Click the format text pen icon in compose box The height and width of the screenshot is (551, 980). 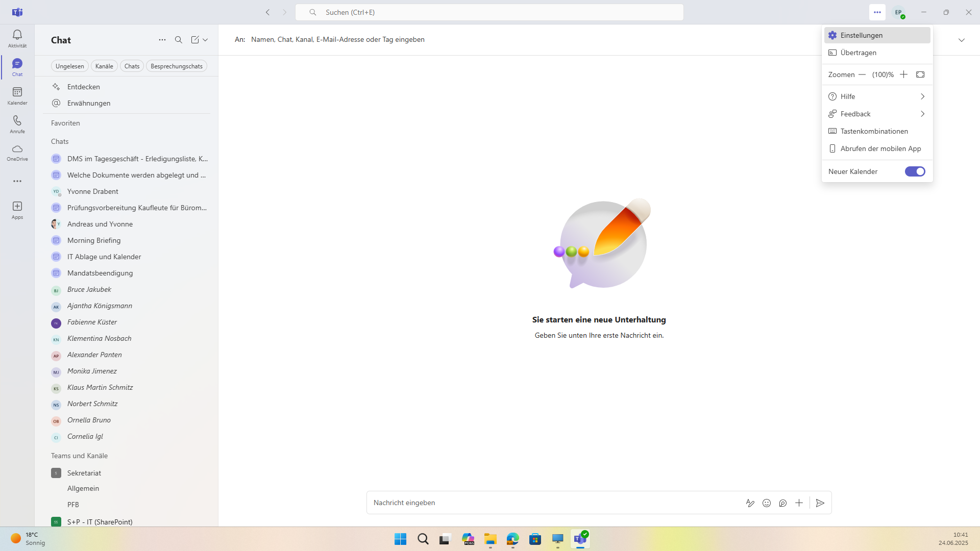[x=750, y=503]
